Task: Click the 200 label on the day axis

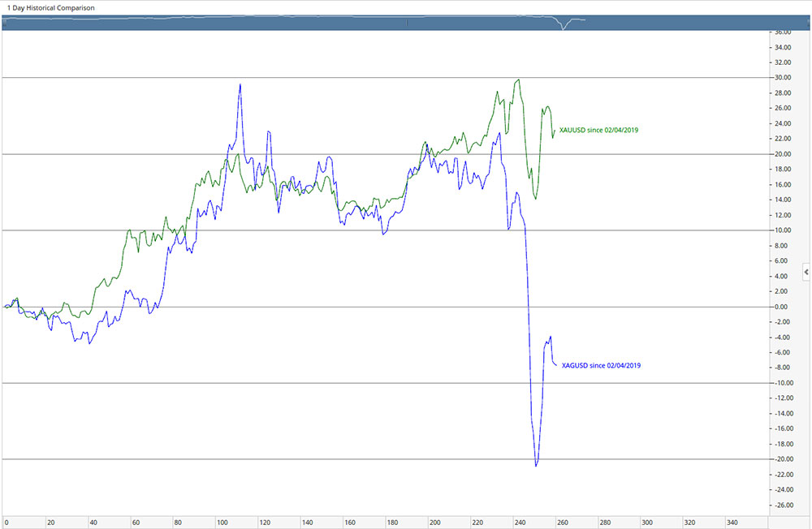Action: (434, 523)
